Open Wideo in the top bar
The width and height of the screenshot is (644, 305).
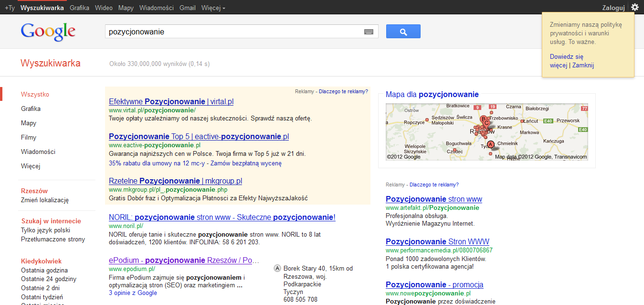[104, 8]
